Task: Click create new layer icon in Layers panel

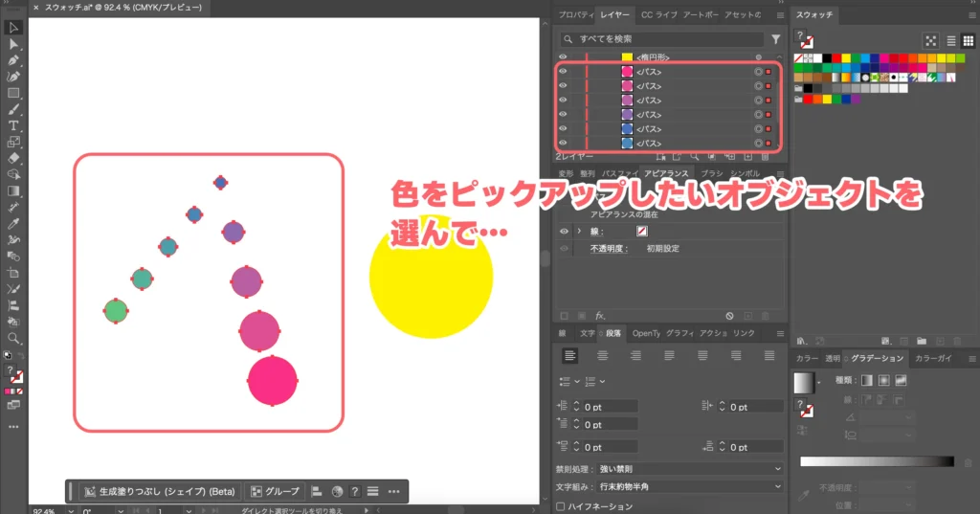Action: [x=747, y=156]
